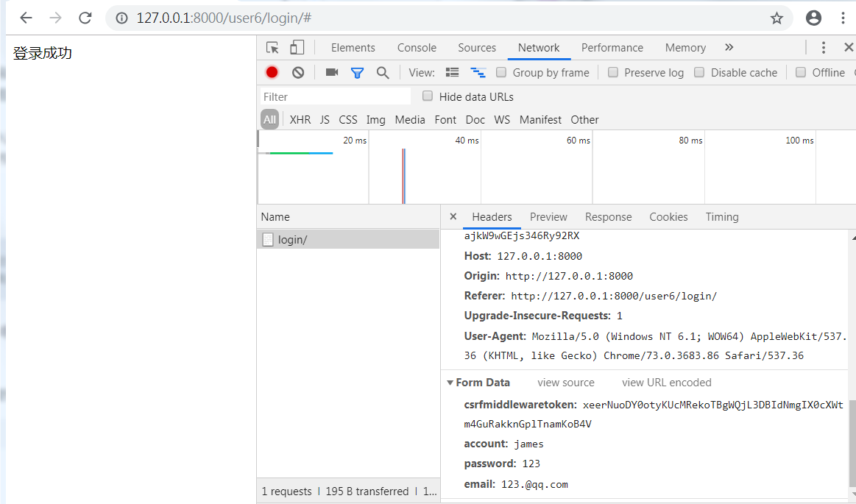Open the Preview tab
Screen dimensions: 856x504
click(x=548, y=216)
